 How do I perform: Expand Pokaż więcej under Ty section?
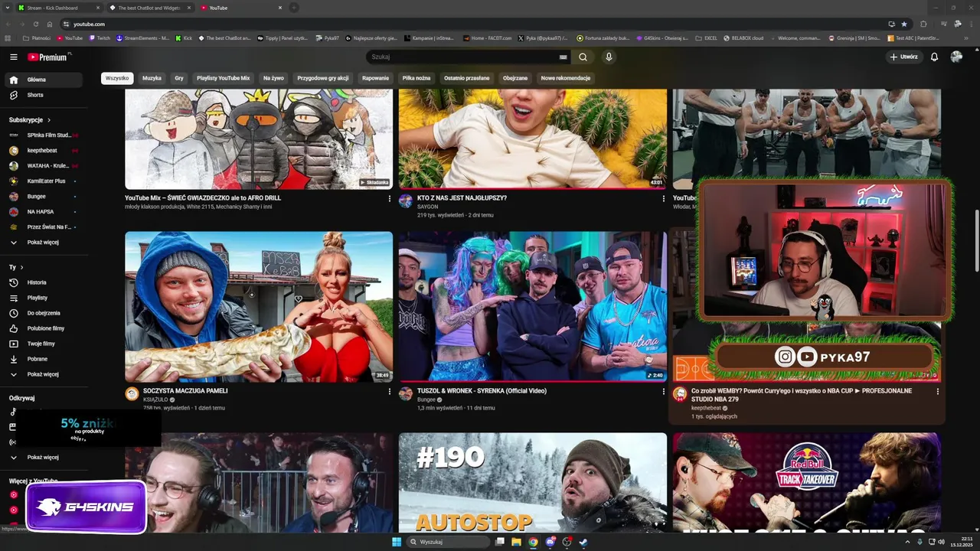[44, 374]
